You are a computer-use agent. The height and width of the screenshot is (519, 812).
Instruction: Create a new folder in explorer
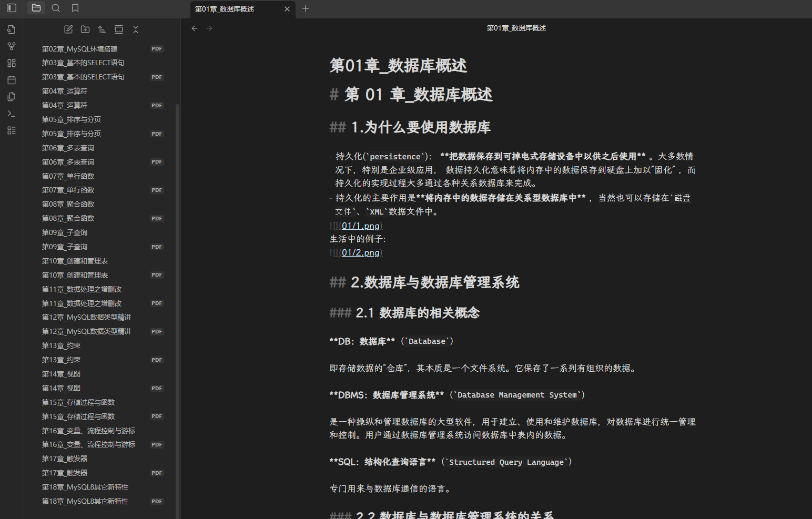click(85, 29)
